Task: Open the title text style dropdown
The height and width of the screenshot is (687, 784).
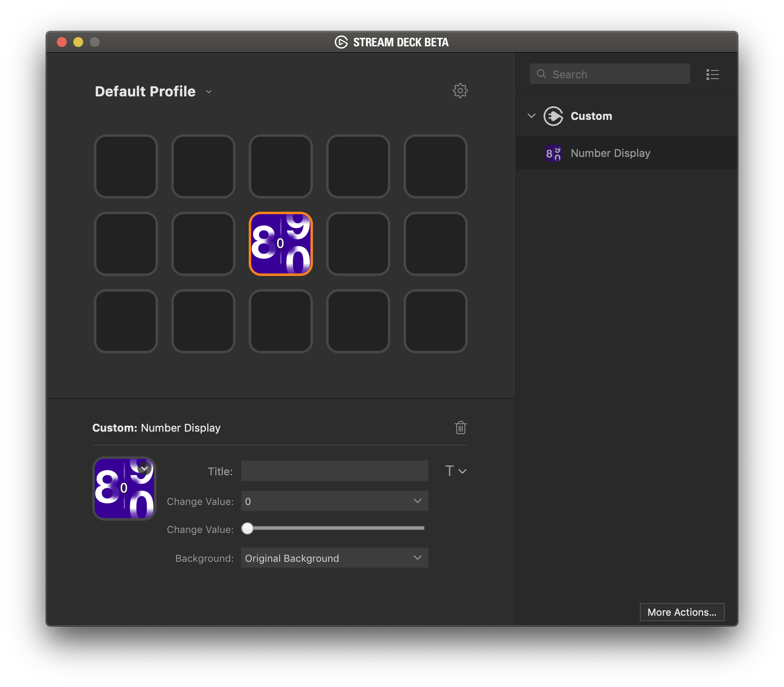Action: (456, 471)
